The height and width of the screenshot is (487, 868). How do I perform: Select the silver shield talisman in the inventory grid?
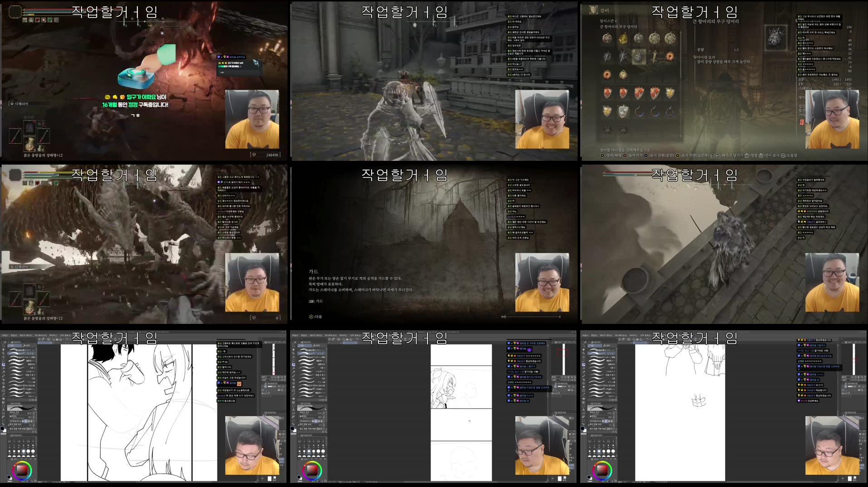tap(623, 111)
